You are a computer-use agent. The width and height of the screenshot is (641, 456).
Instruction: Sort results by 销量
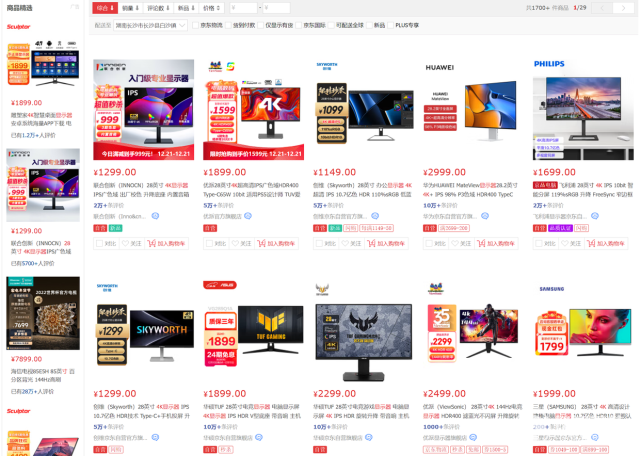pyautogui.click(x=130, y=8)
